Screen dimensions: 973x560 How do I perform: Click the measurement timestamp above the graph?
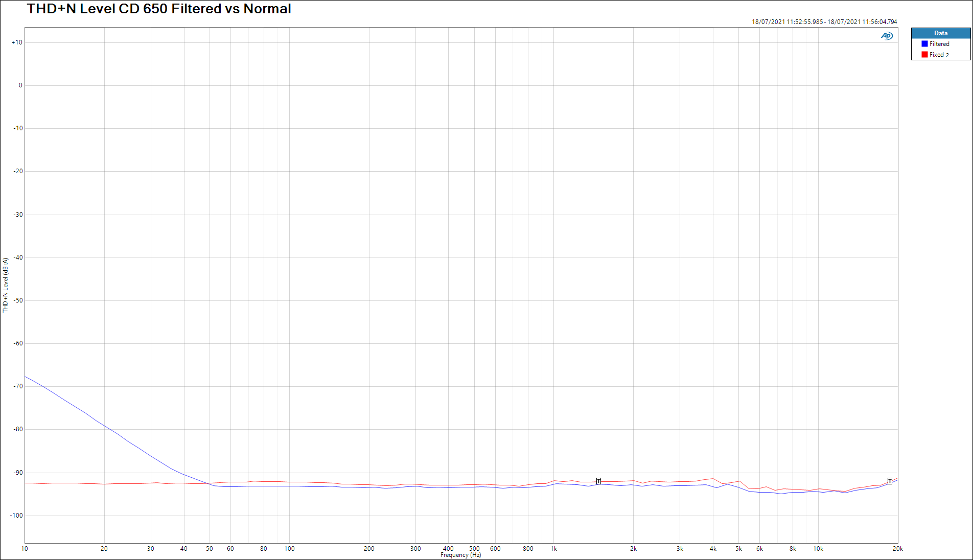824,22
